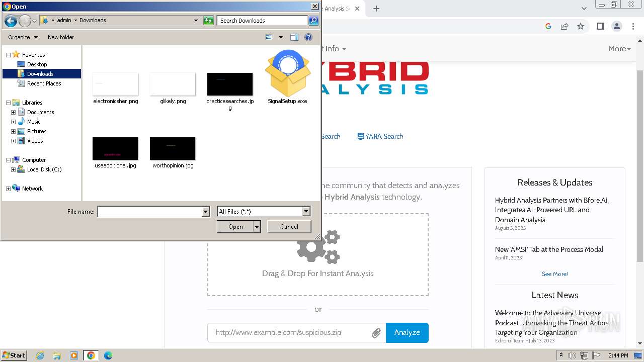Open the address bar history dropdown
This screenshot has width=644, height=362.
coord(196,21)
